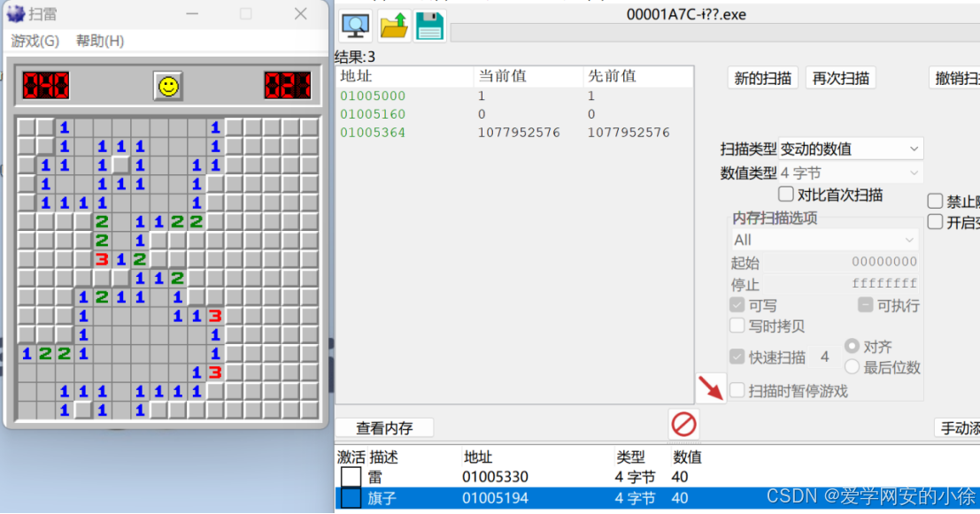The width and height of the screenshot is (980, 514).
Task: Click the smiley face reset button in Minesweeper
Action: [168, 86]
